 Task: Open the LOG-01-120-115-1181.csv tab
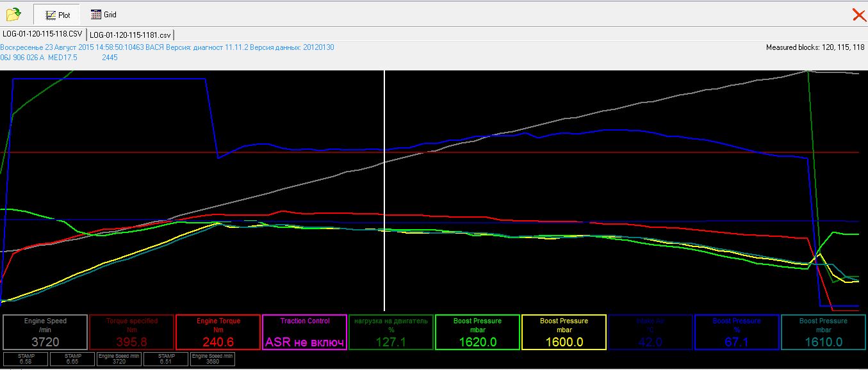pos(130,35)
